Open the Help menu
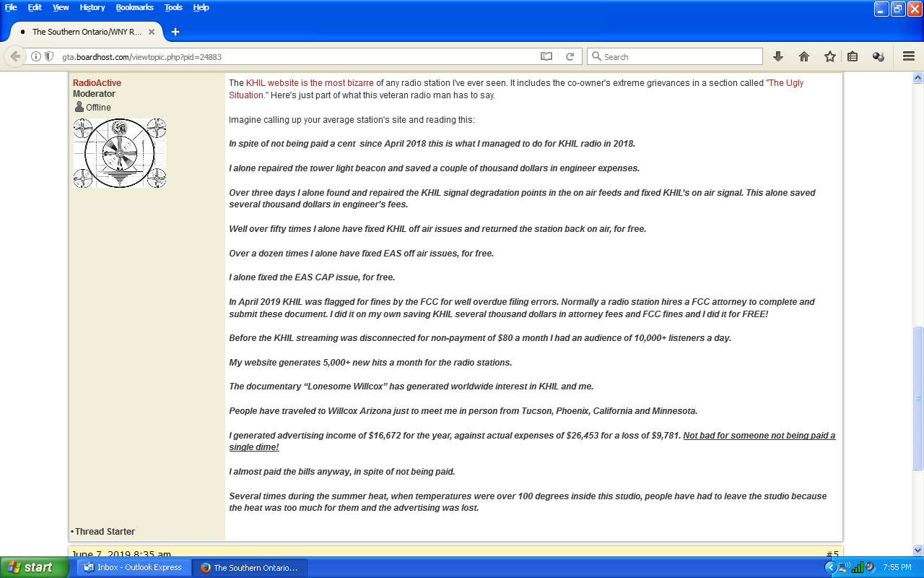This screenshot has width=924, height=578. coord(201,7)
